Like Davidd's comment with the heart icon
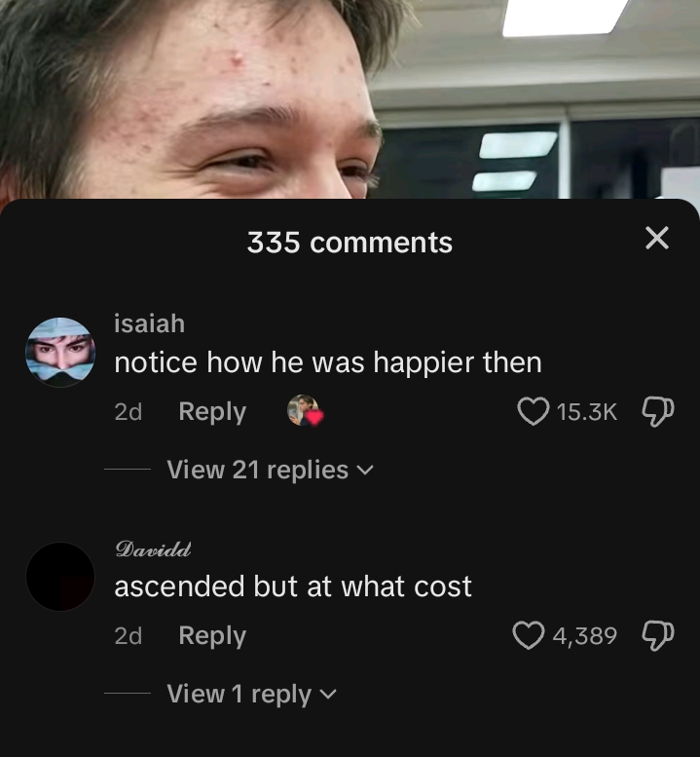Image resolution: width=700 pixels, height=757 pixels. (x=529, y=635)
